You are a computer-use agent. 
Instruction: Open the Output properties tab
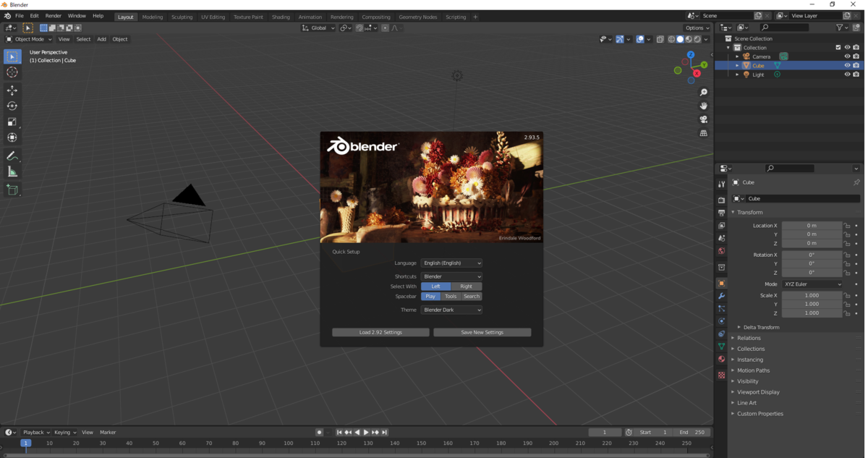pos(721,213)
